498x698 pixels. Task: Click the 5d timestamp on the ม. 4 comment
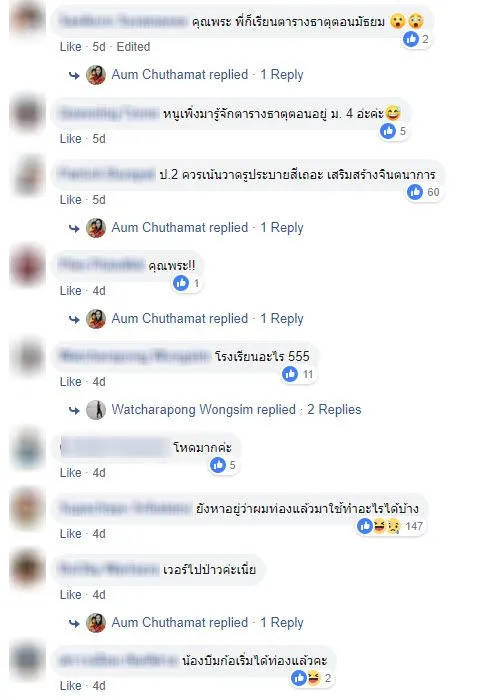[x=99, y=139]
